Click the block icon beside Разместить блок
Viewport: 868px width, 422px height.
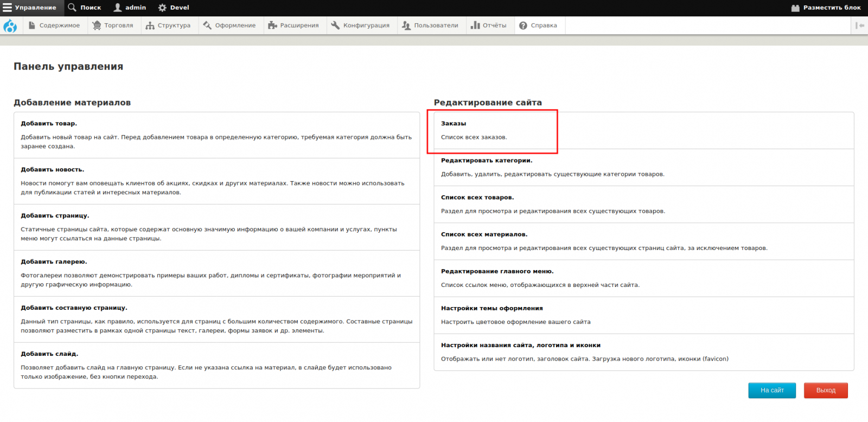tap(795, 8)
